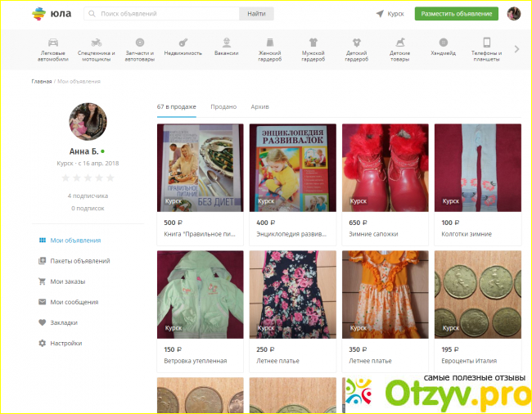Screen dimensions: 532x414
Task: Switch to the Продано tab
Action: coord(223,107)
